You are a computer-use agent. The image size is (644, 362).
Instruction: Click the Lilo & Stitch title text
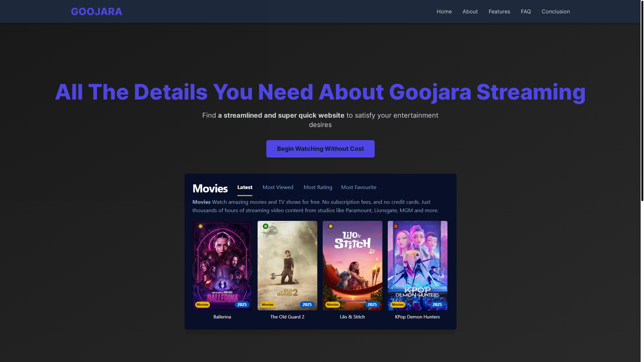[352, 317]
